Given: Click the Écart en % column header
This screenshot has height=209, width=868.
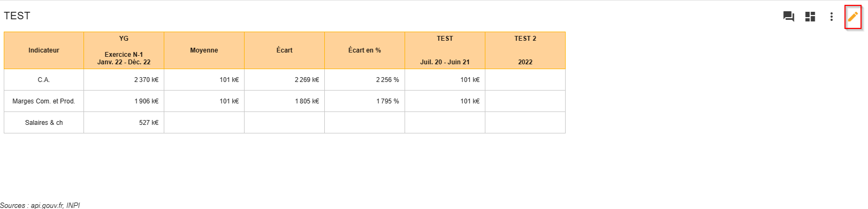Looking at the screenshot, I should [x=365, y=50].
